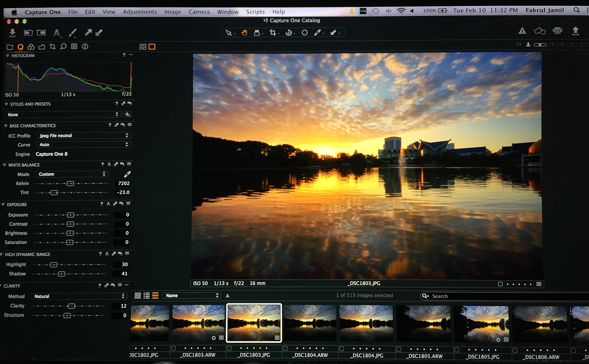
Task: Select the Crop tool in toolbar
Action: pyautogui.click(x=272, y=33)
